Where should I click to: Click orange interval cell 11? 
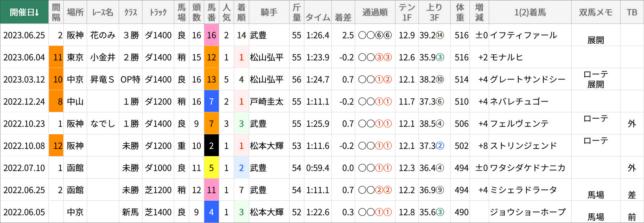pyautogui.click(x=56, y=57)
